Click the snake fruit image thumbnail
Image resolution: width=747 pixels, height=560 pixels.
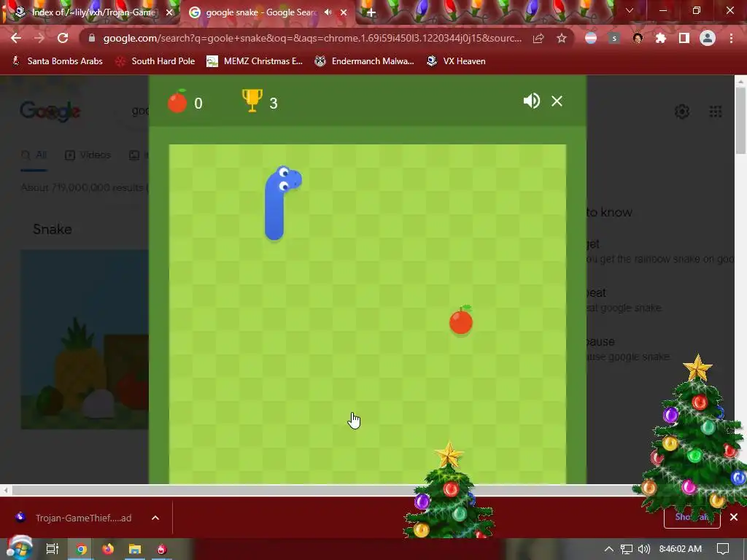[85, 340]
